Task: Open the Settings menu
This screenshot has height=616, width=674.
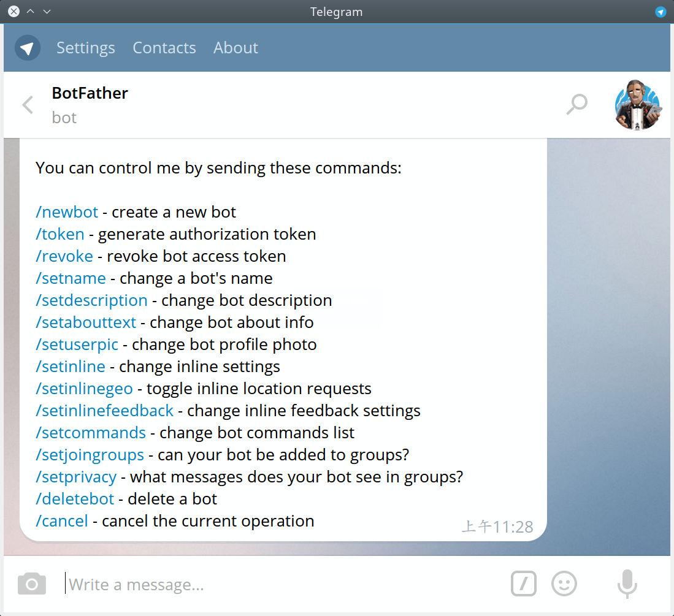Action: [85, 48]
